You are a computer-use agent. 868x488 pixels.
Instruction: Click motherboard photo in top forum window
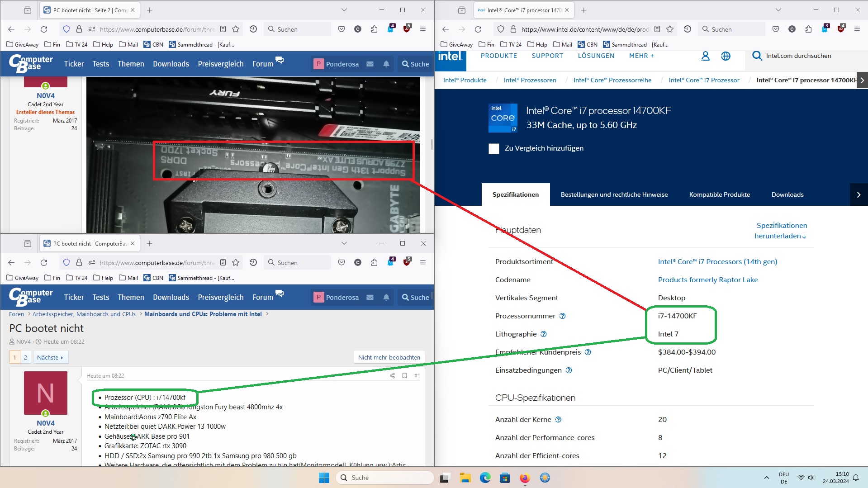pos(253,155)
